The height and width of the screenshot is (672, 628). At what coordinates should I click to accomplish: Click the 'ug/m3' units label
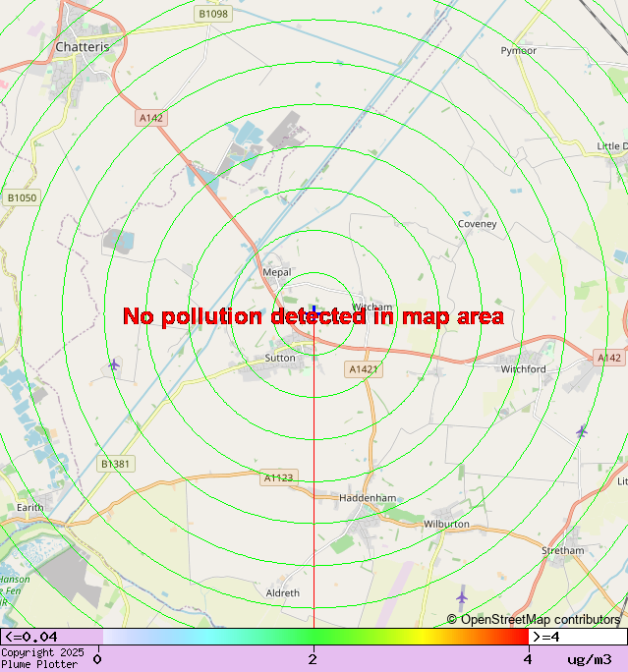[590, 659]
